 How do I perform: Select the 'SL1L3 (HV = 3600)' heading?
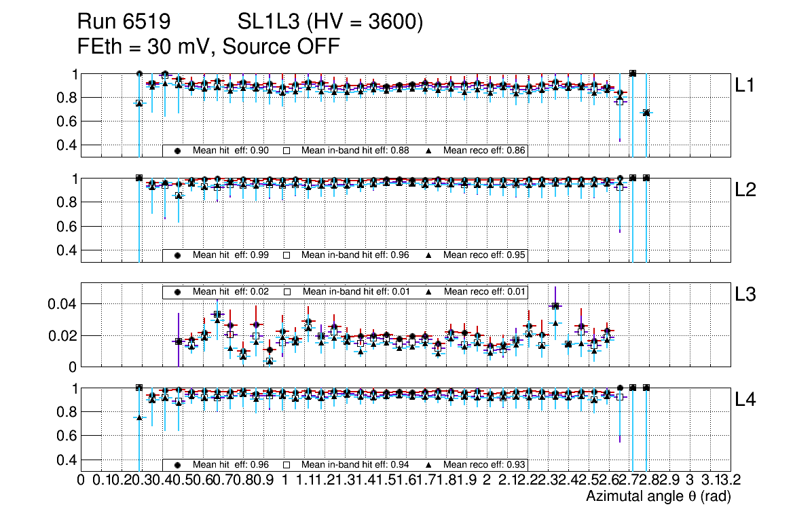[x=330, y=22]
